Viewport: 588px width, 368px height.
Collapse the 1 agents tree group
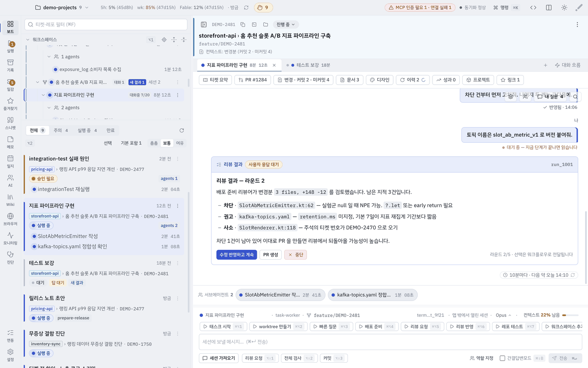[x=49, y=57]
